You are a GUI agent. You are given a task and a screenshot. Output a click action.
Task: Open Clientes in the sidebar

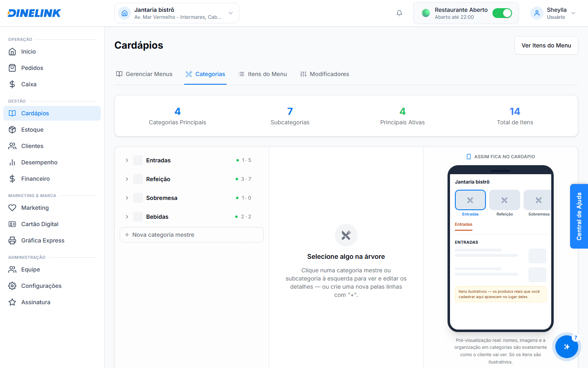click(52, 146)
